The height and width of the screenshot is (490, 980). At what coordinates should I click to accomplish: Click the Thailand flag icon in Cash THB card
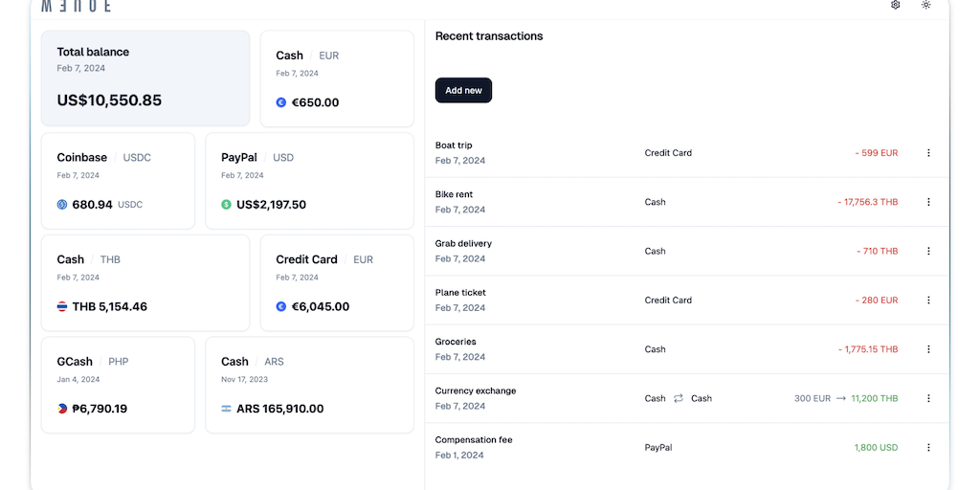(x=62, y=307)
